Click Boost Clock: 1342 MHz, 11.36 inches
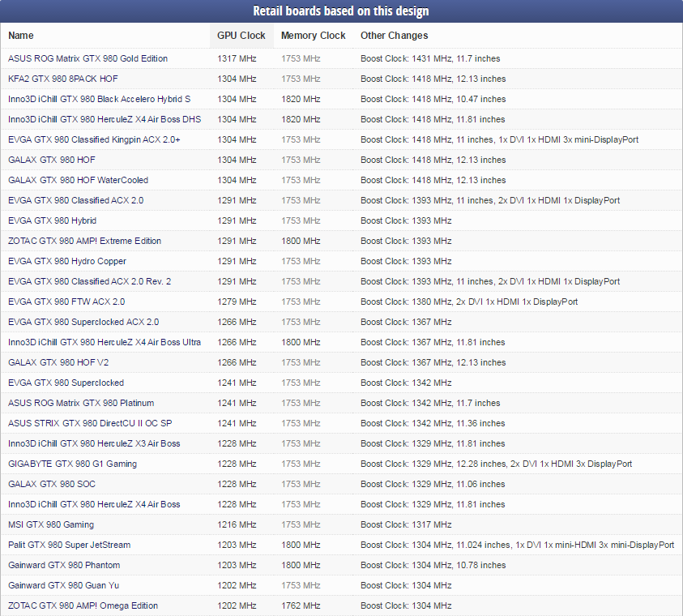 pyautogui.click(x=433, y=423)
